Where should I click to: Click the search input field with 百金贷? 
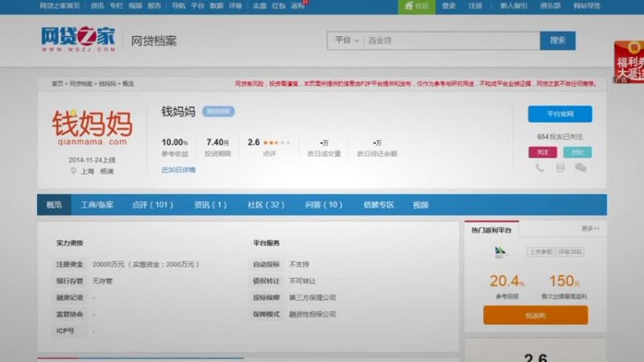click(x=451, y=40)
